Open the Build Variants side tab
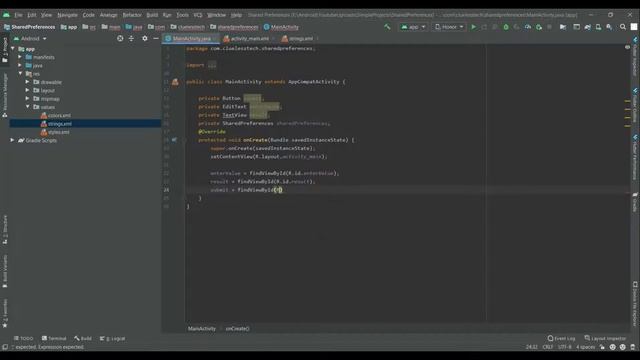 coord(5,271)
